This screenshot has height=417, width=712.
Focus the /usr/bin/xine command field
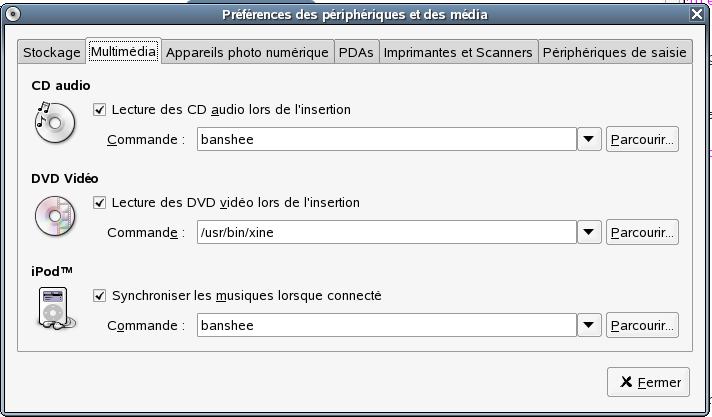[x=387, y=232]
